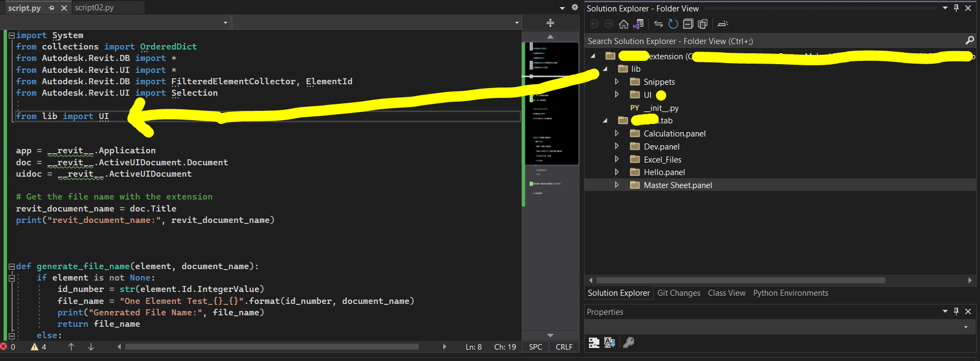The width and height of the screenshot is (980, 361).
Task: Click the editor horizontal scrollbar
Action: [272, 347]
